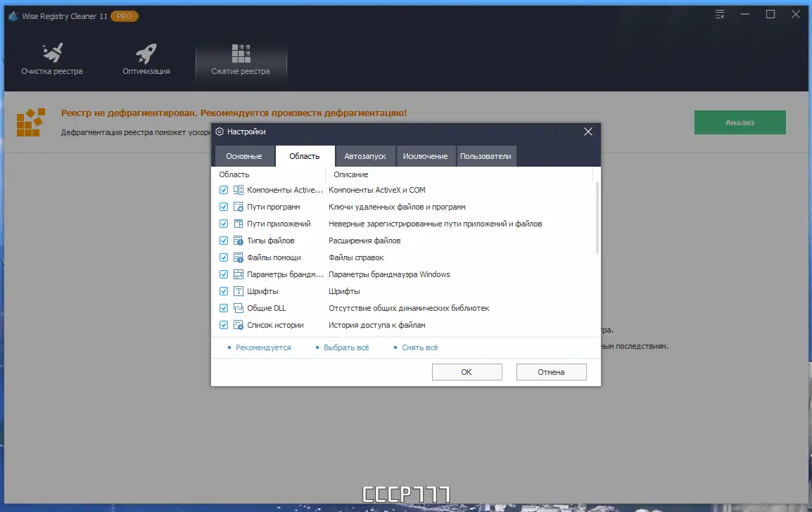Open the title bar menu icon
This screenshot has height=512, width=812.
click(720, 15)
